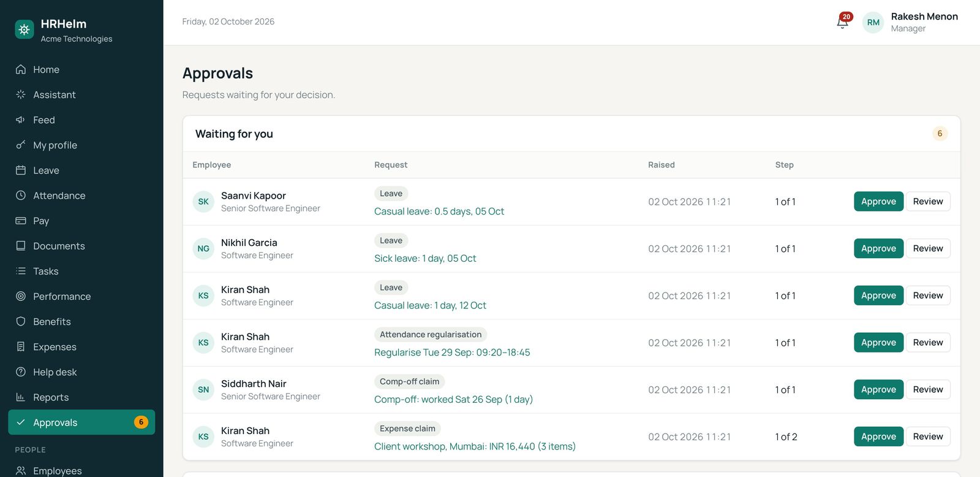Click the 'Attendance regularisation' tag
This screenshot has width=980, height=477.
tap(431, 334)
